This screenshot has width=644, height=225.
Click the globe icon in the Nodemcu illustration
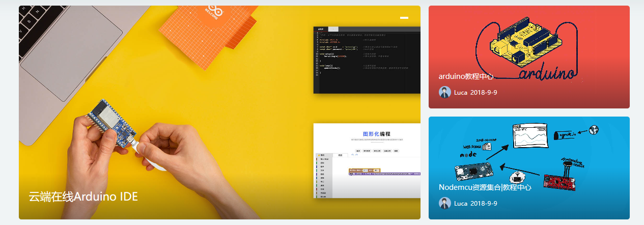[x=593, y=129]
